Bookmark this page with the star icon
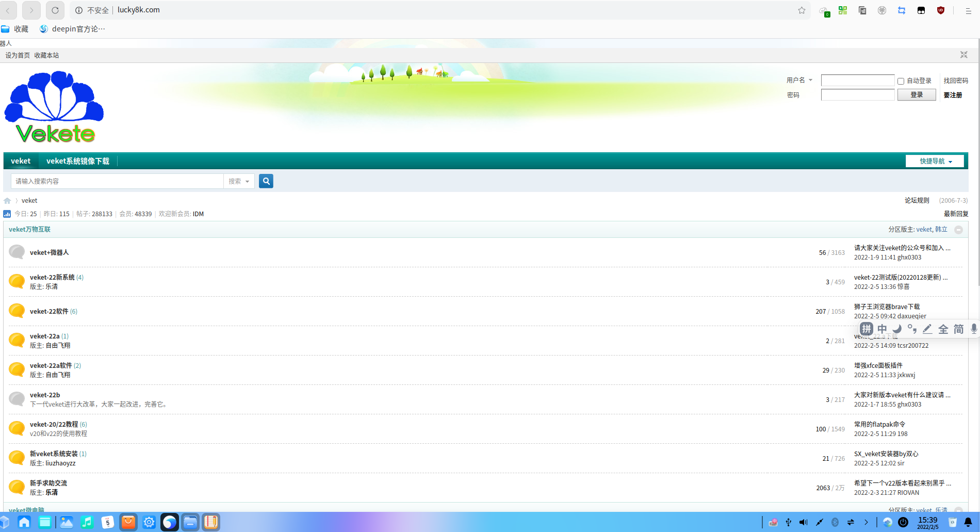 click(802, 10)
